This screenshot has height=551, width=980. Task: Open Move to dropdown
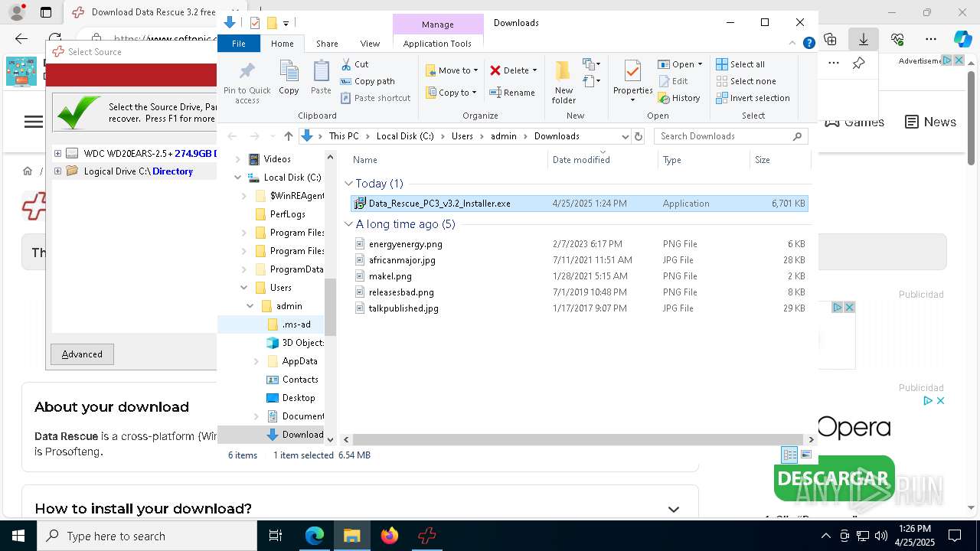tap(452, 70)
